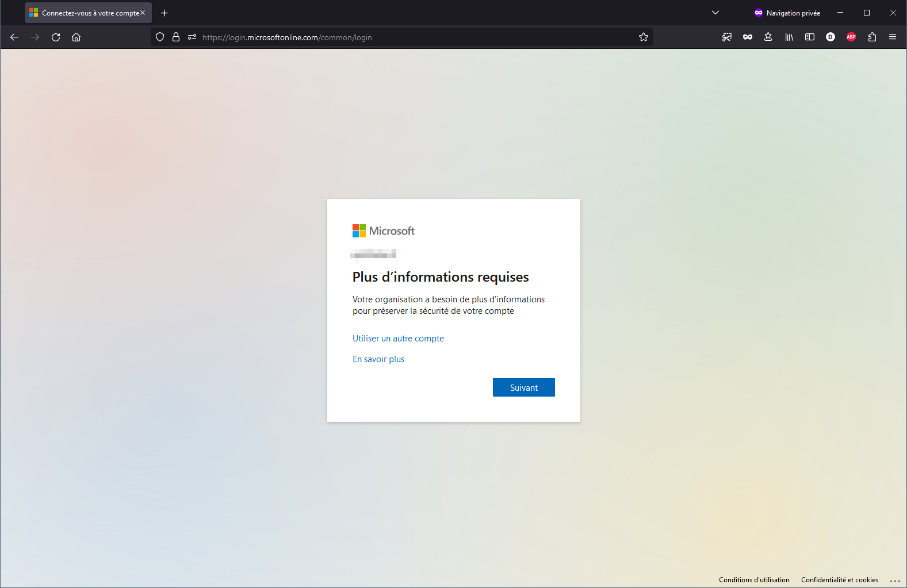Open the round D extension icon
Viewport: 907px width, 588px height.
(831, 37)
